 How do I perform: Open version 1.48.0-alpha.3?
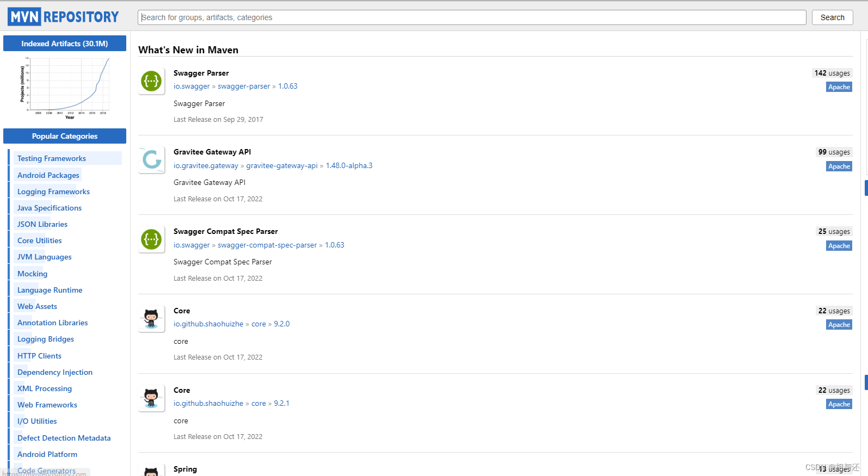[x=349, y=165]
